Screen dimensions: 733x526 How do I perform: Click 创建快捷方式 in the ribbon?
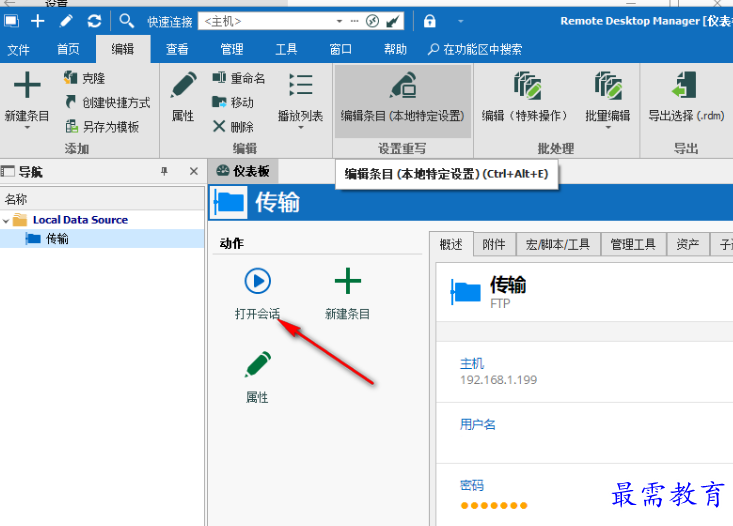tap(108, 102)
